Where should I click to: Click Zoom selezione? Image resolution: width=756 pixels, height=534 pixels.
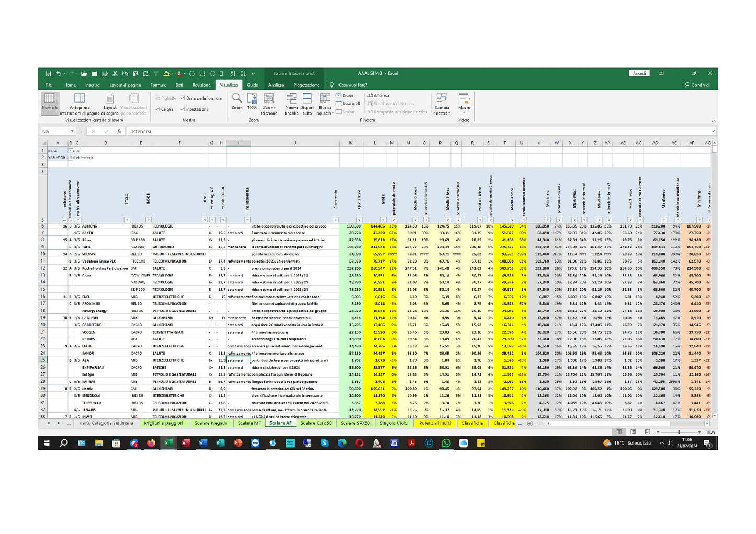pos(269,104)
